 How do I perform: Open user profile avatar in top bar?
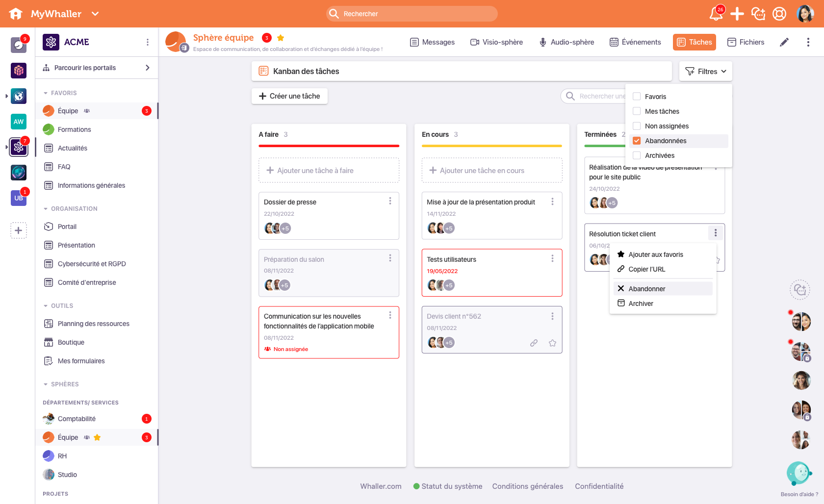click(x=805, y=14)
